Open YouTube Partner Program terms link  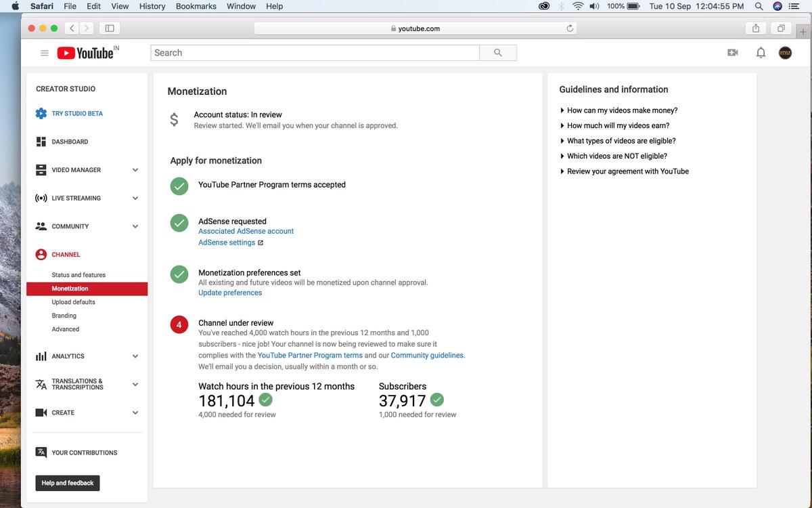(310, 355)
